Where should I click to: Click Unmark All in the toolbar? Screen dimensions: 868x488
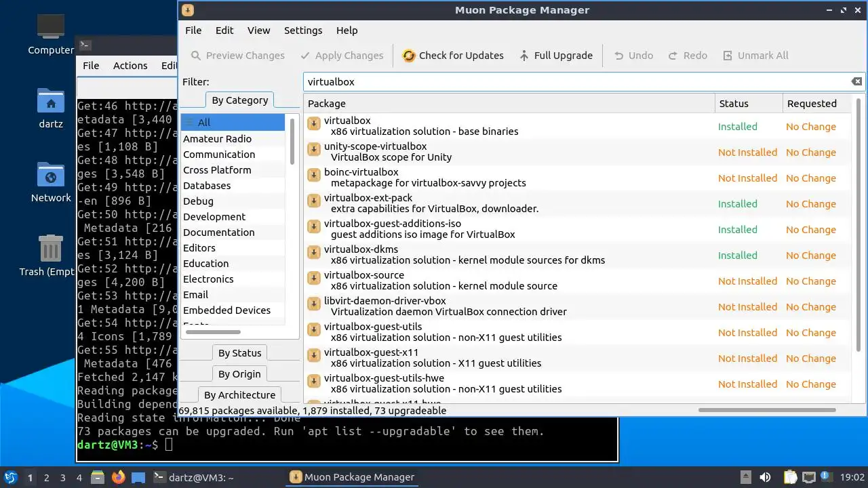755,56
